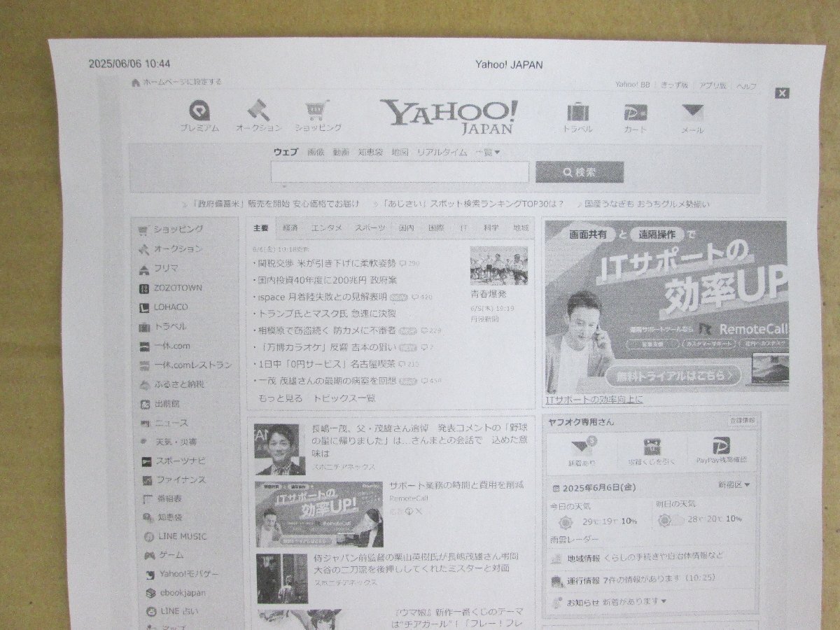Screen dimensions: 840x630
Task: Click the sidebar オークション icon
Action: tap(144, 249)
